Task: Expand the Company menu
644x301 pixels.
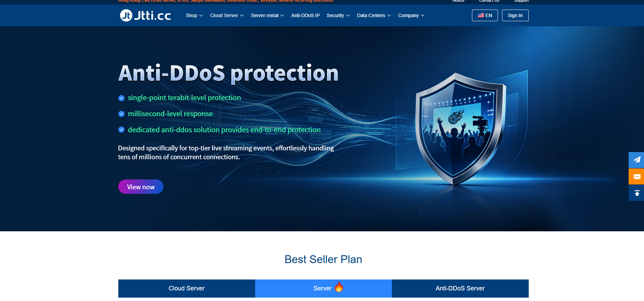Action: pos(411,15)
